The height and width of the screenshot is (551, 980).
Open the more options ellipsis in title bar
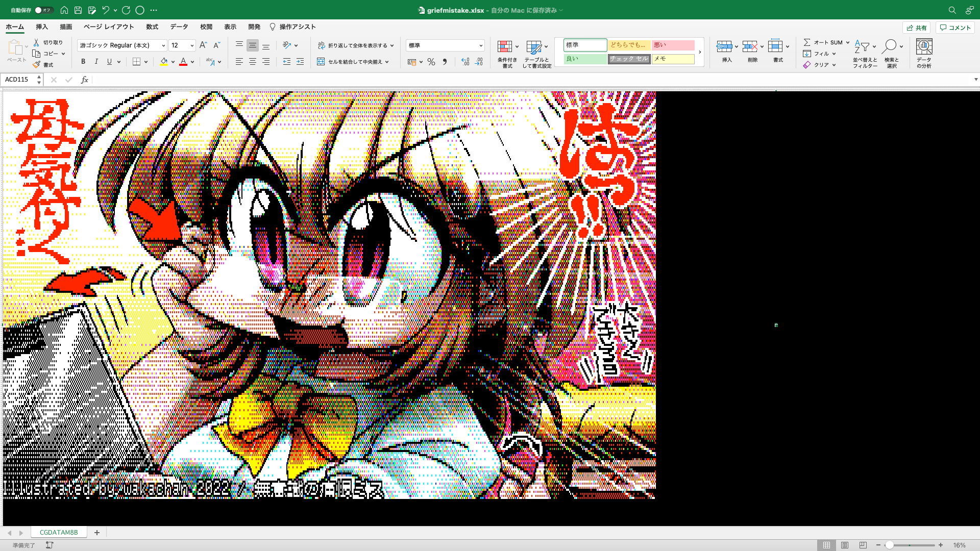(154, 10)
